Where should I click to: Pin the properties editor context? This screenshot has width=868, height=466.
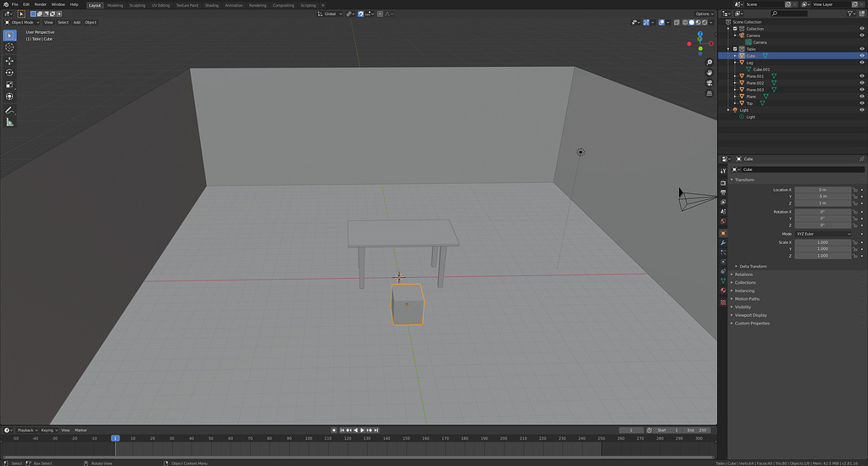(x=861, y=158)
